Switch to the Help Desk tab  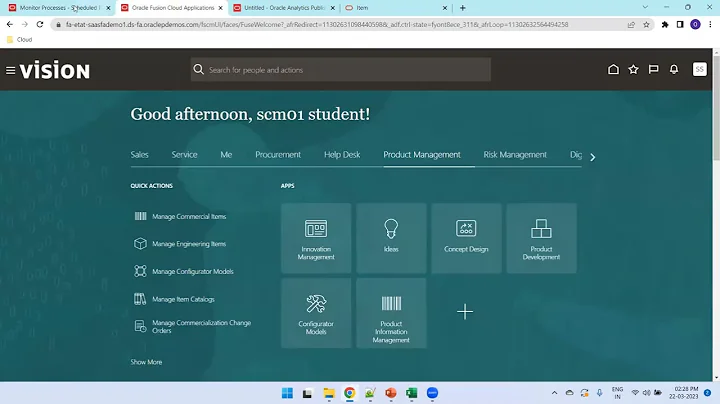pyautogui.click(x=342, y=155)
